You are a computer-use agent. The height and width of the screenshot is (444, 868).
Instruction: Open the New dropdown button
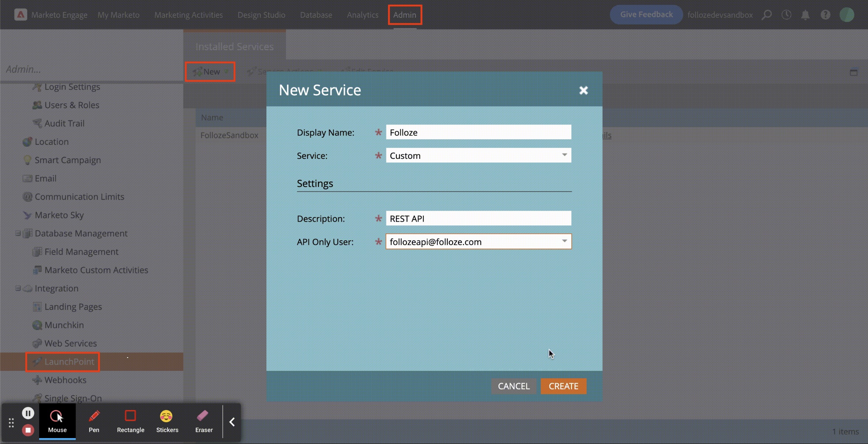tap(210, 72)
